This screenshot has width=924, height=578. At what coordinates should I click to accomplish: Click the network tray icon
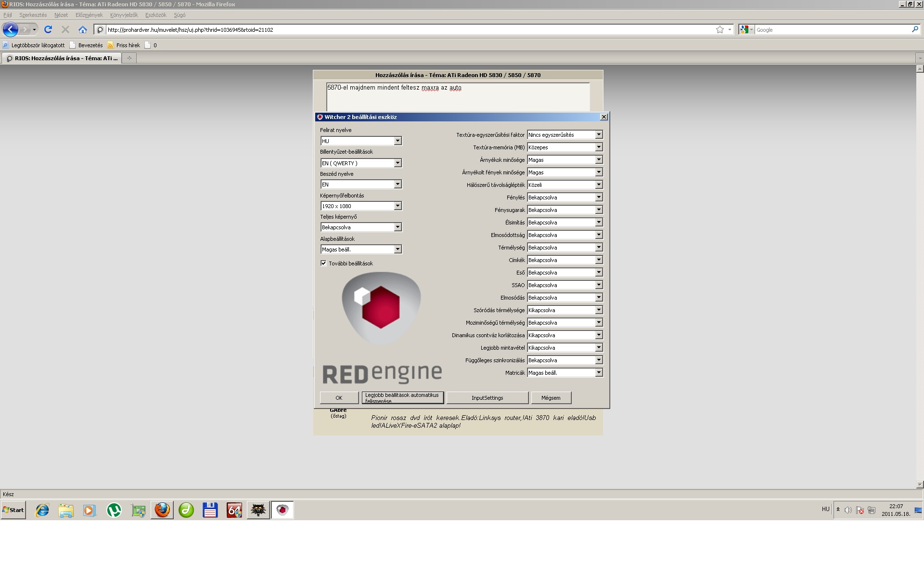(x=872, y=510)
